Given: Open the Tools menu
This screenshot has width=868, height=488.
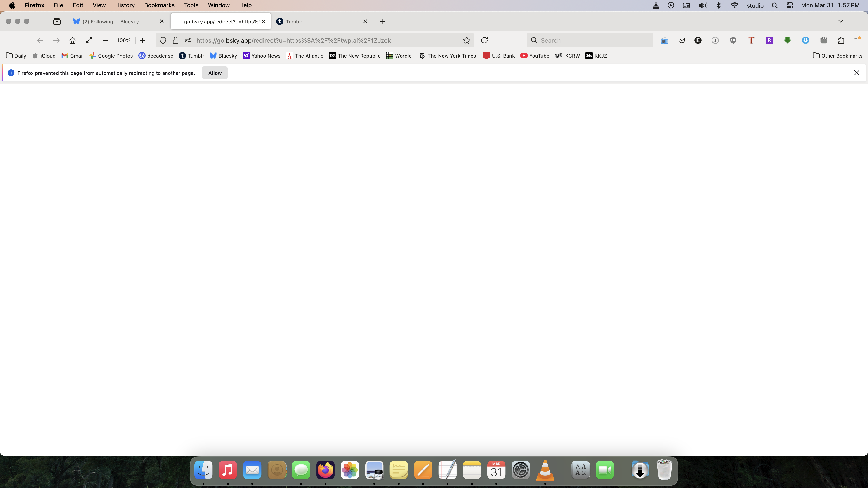Looking at the screenshot, I should point(191,5).
